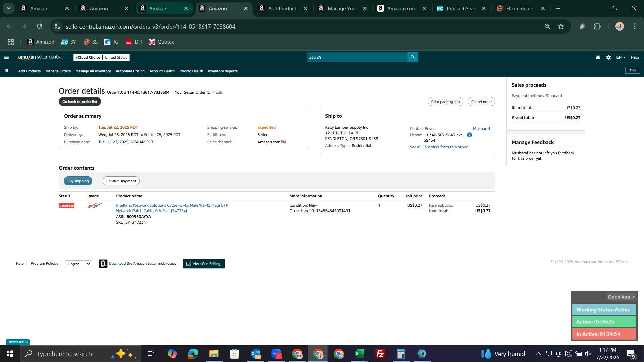Open Chrome's three-dot menu
The image size is (644, 362).
635,26
